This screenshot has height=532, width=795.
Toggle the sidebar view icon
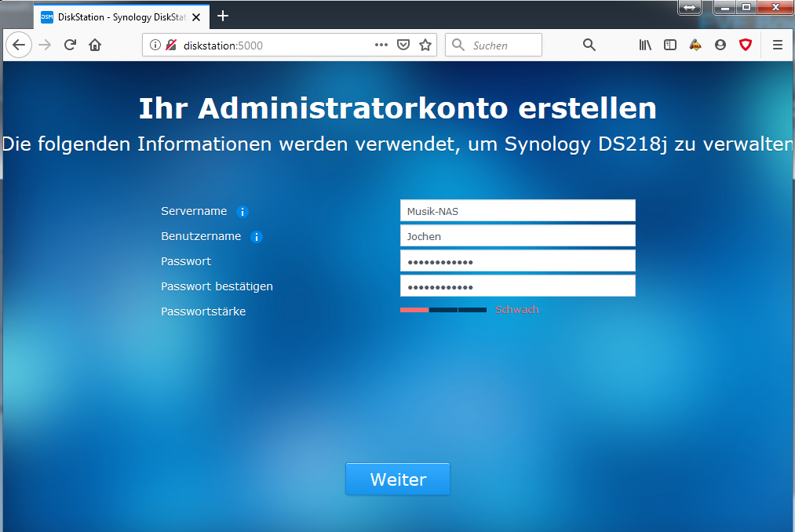pos(669,46)
